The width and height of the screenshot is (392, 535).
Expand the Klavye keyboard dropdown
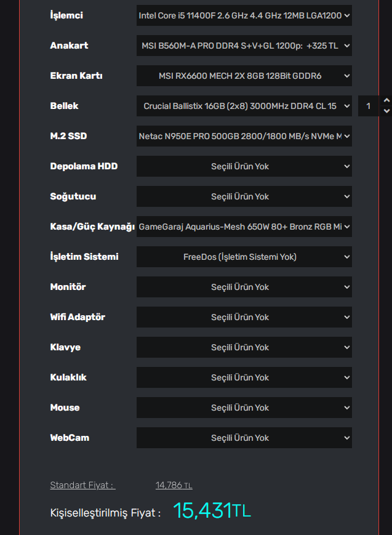[244, 347]
